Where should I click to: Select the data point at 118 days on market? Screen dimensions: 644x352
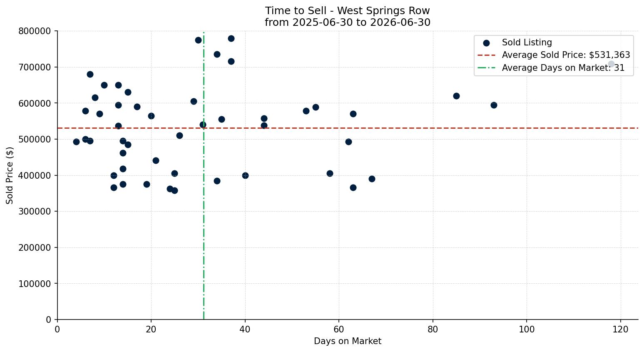(x=611, y=64)
